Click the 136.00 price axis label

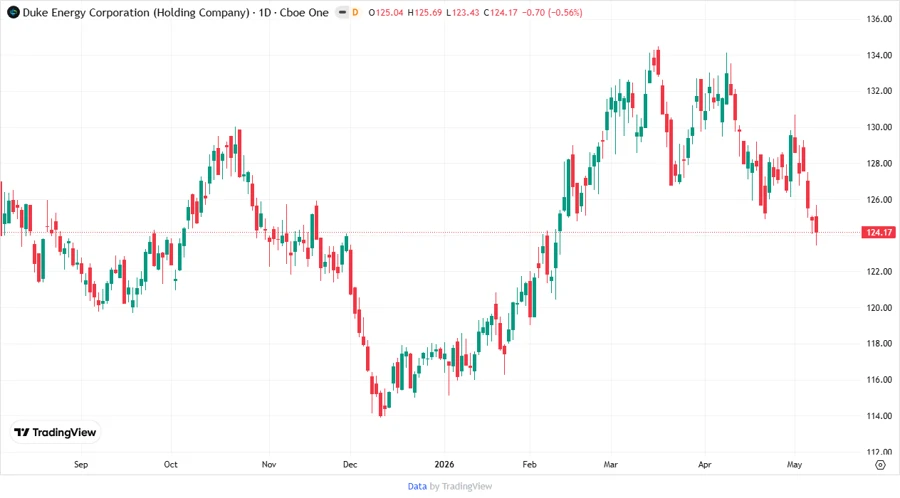[x=879, y=19]
